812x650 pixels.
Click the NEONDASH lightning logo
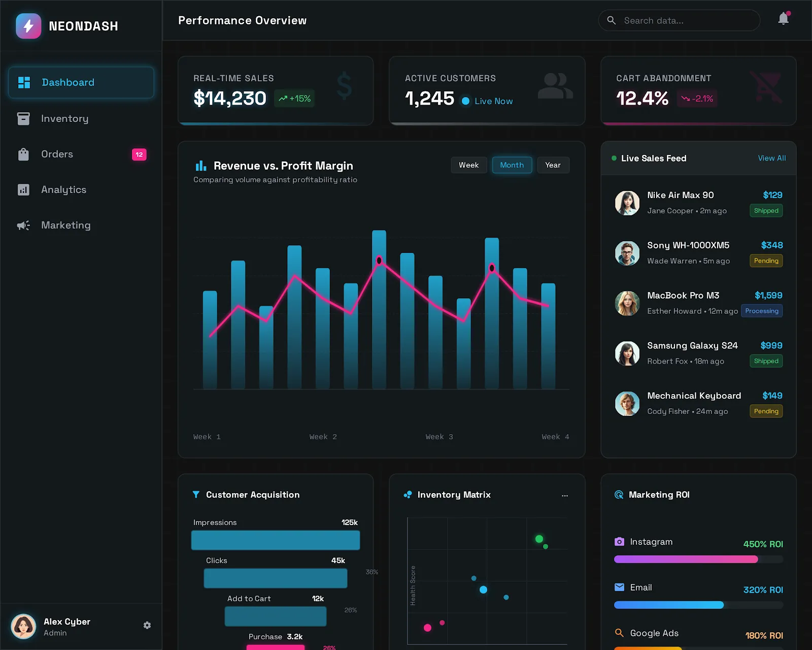28,26
